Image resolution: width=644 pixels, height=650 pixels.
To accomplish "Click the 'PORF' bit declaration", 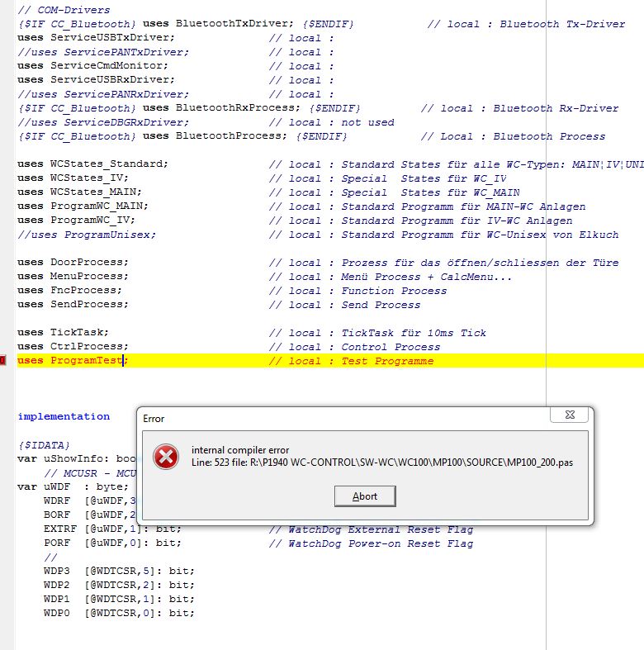I will [x=112, y=543].
